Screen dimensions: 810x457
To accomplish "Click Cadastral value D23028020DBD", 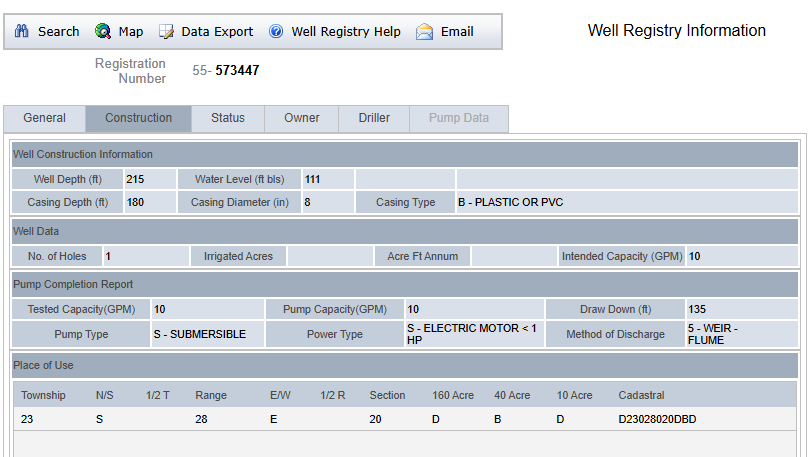I will [657, 419].
